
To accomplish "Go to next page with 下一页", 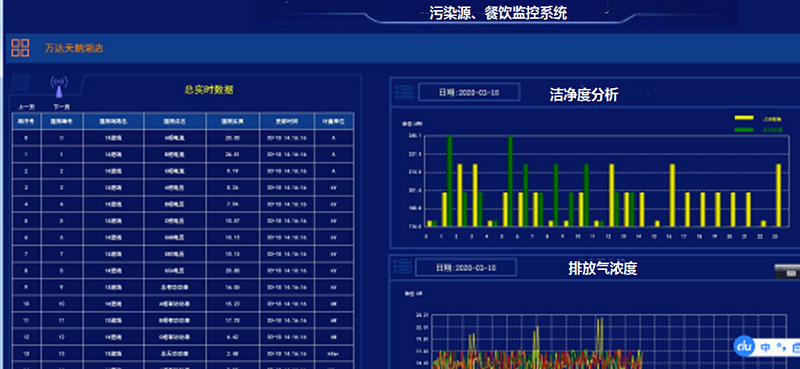I will click(62, 107).
